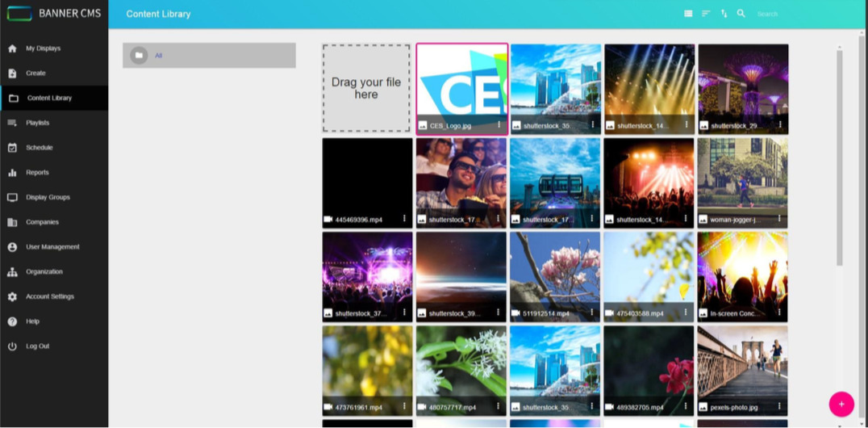Image resolution: width=868 pixels, height=428 pixels.
Task: Click the Drag your file here zone
Action: point(366,89)
